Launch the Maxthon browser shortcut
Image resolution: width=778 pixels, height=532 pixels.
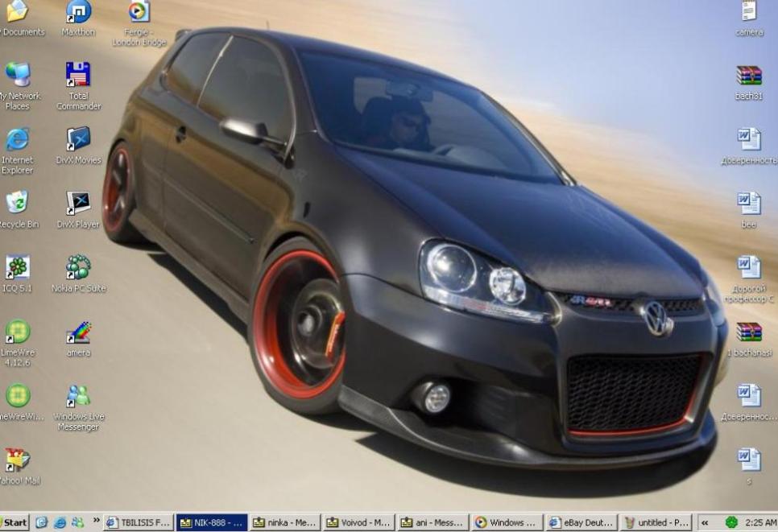click(78, 12)
